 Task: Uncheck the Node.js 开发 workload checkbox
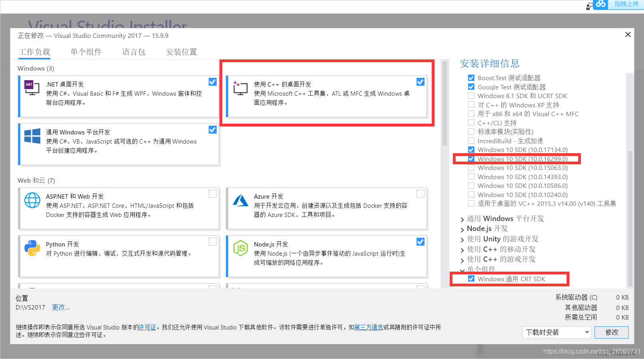421,242
